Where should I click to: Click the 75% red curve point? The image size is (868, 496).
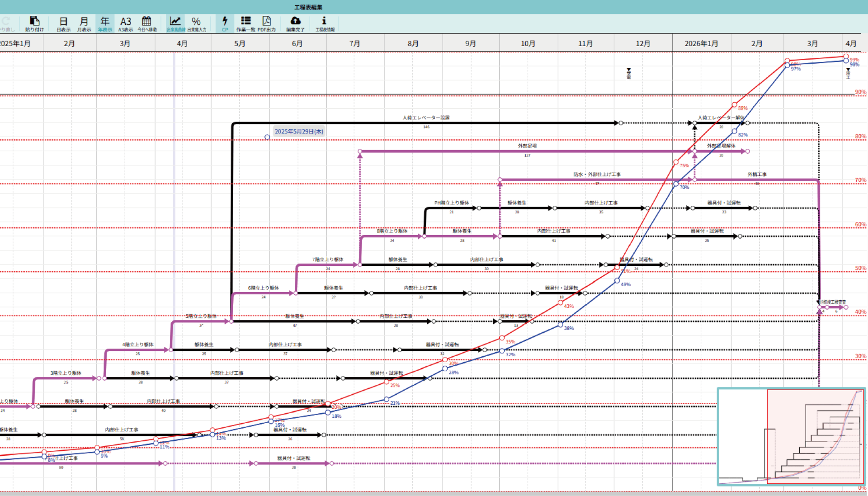pos(676,162)
